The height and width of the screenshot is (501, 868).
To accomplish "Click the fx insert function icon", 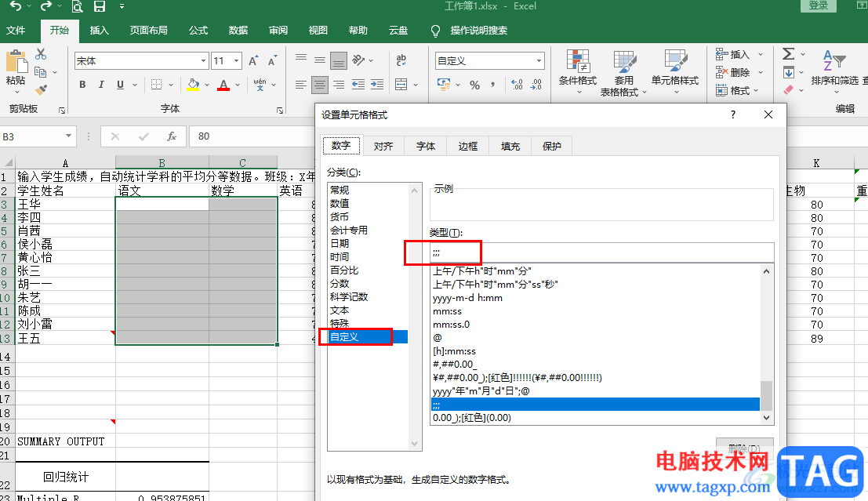I will tap(172, 136).
